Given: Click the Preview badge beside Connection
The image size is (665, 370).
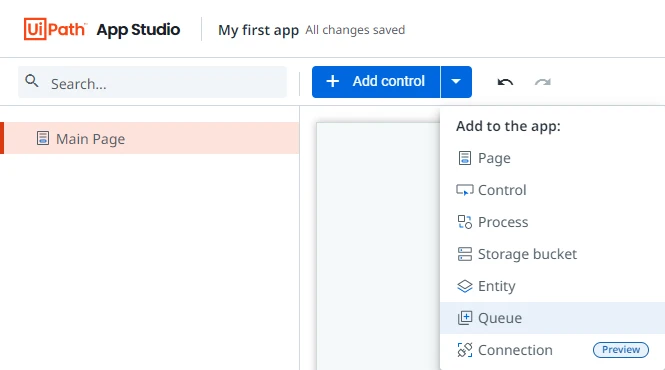Looking at the screenshot, I should (x=620, y=350).
